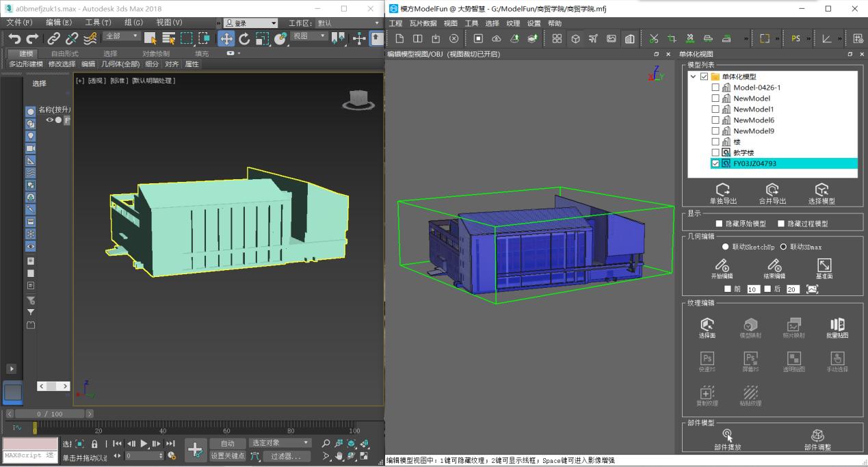Open the 全部 selection filter dropdown
Viewport: 868px width, 467px height.
pos(121,36)
